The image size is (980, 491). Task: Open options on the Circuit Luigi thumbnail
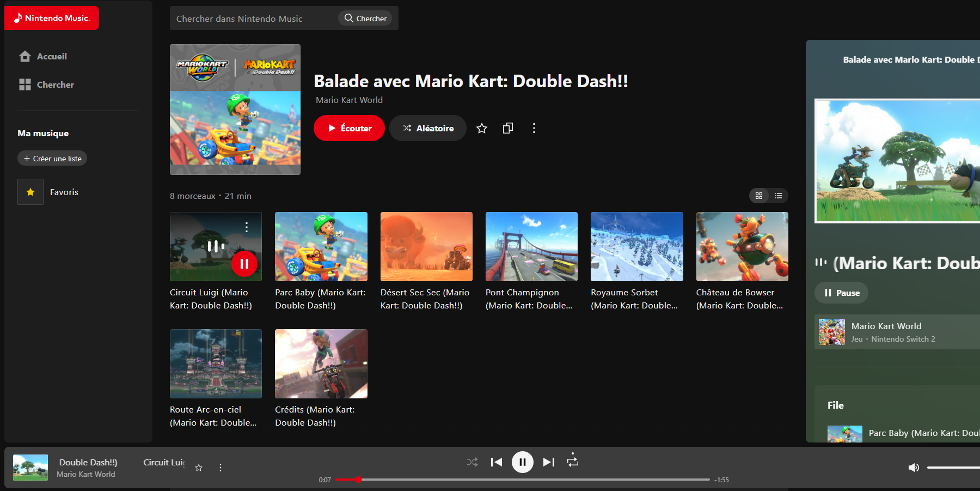[247, 227]
